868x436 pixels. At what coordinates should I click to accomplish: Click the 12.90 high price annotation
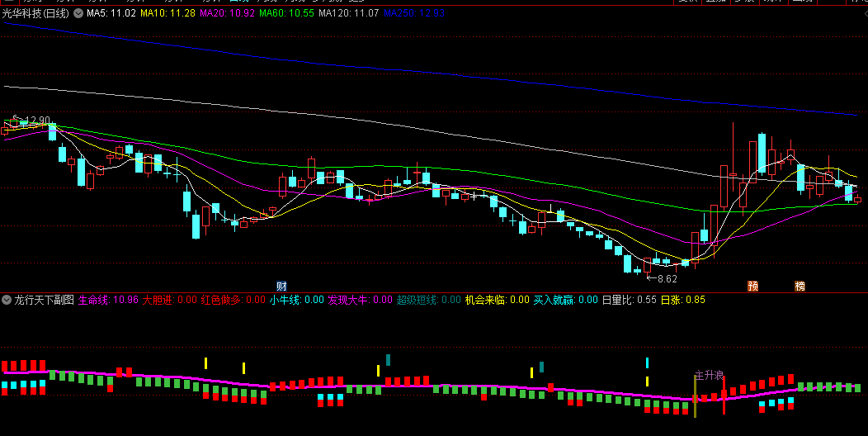38,121
